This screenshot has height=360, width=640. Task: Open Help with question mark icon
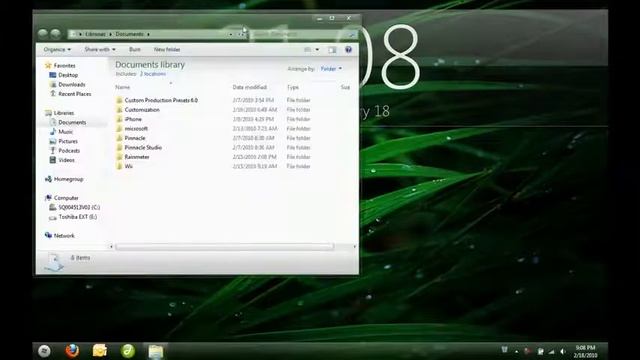(x=348, y=49)
